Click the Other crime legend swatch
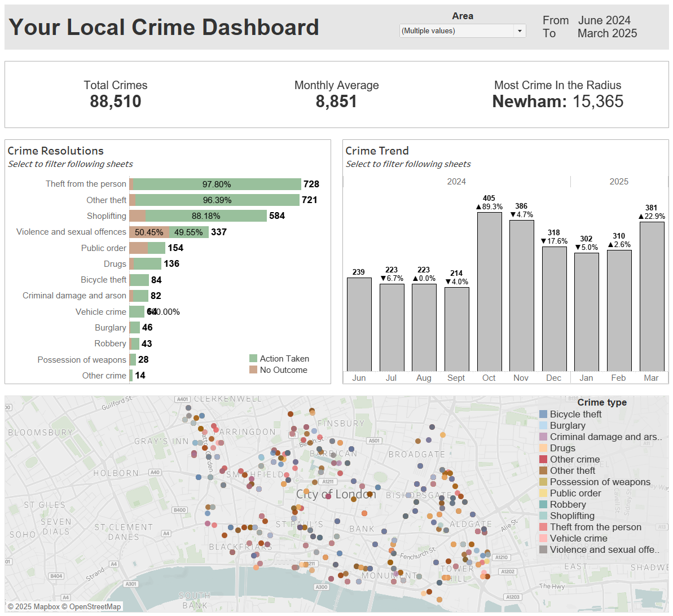Image resolution: width=673 pixels, height=616 pixels. (x=543, y=459)
